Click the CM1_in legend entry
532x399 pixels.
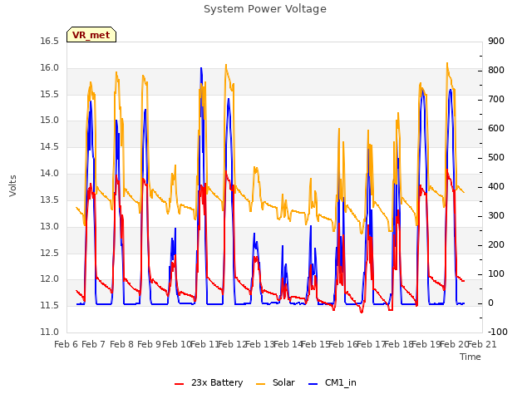point(332,383)
